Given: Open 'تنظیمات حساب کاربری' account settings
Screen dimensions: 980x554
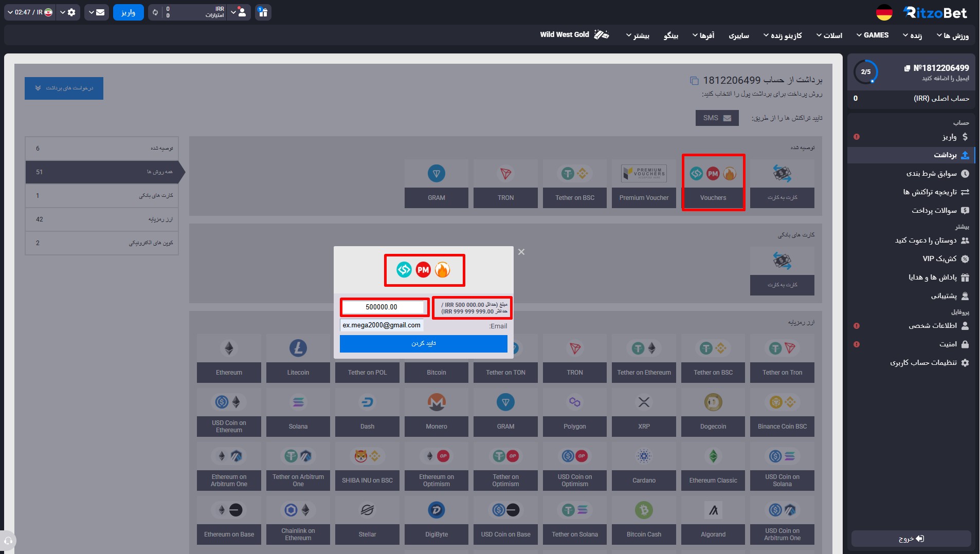Looking at the screenshot, I should 911,363.
